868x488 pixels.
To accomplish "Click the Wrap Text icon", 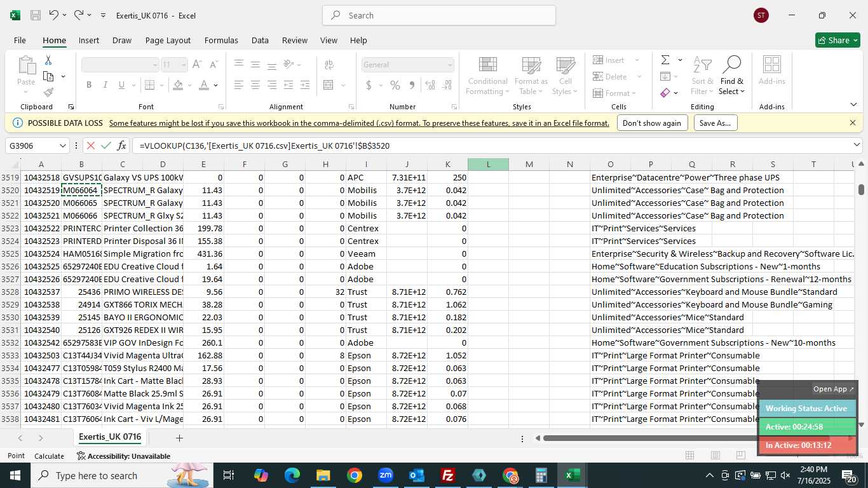I will coord(329,65).
